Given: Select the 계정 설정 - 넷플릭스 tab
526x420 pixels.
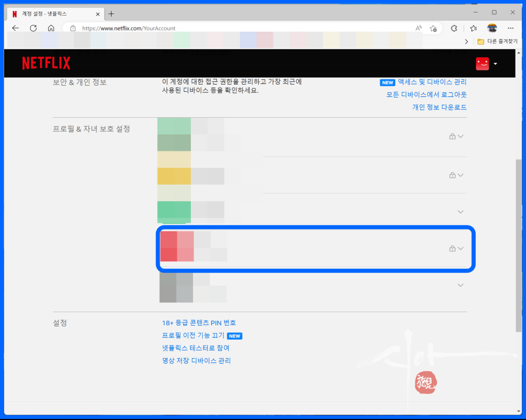Looking at the screenshot, I should click(56, 14).
